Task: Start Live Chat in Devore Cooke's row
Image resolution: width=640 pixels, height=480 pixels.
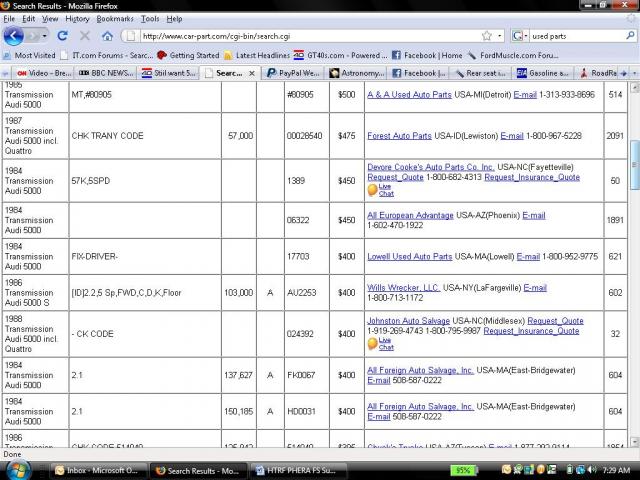Action: coord(381,190)
